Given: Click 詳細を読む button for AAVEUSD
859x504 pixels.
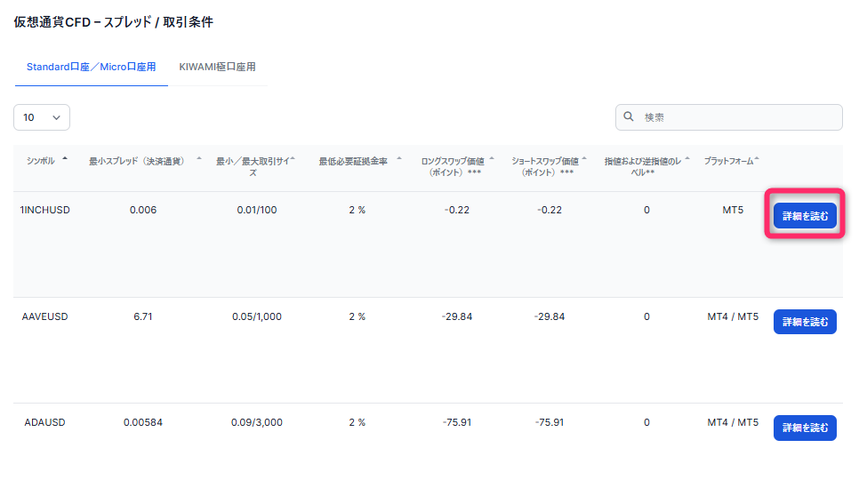Looking at the screenshot, I should [x=805, y=322].
